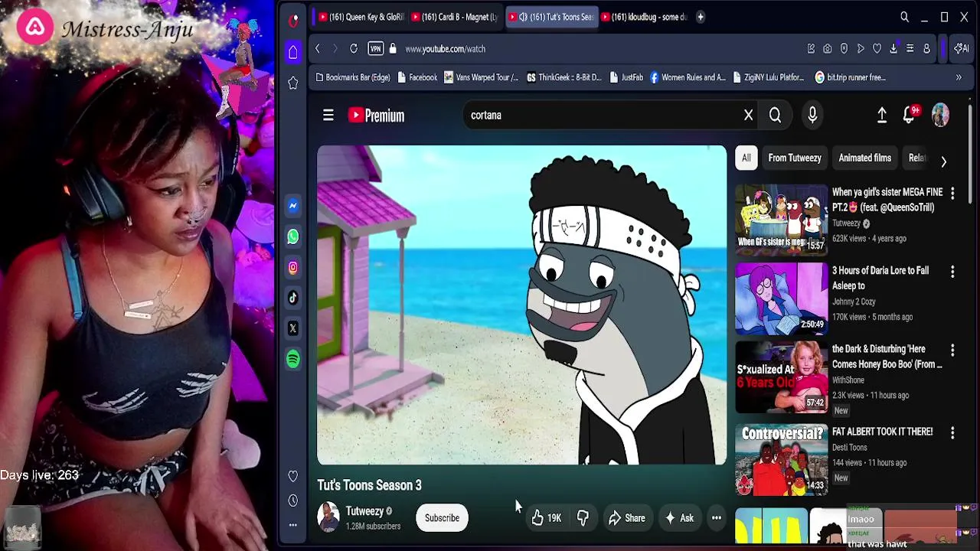The width and height of the screenshot is (980, 551).
Task: Open TikTok in the Opera sidebar
Action: pos(293,298)
